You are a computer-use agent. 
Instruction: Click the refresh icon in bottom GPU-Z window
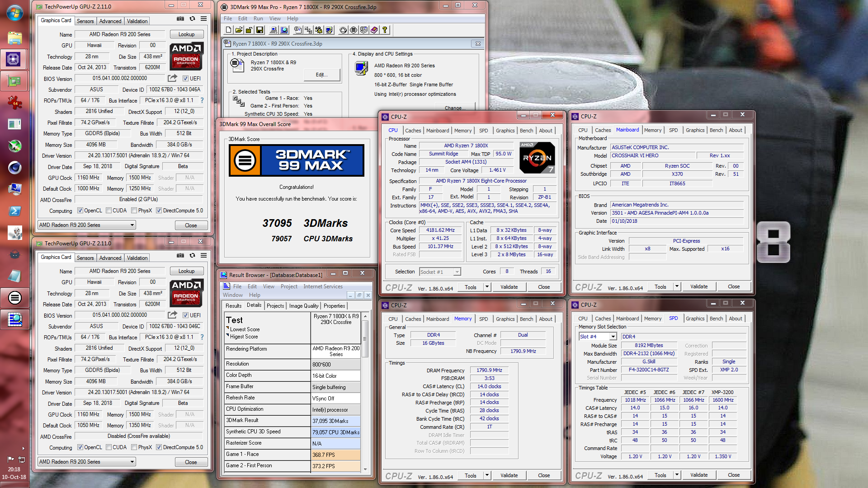click(192, 255)
